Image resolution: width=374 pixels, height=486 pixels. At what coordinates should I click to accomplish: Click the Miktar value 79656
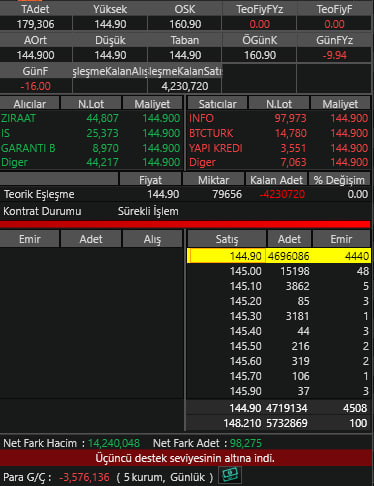(x=227, y=194)
